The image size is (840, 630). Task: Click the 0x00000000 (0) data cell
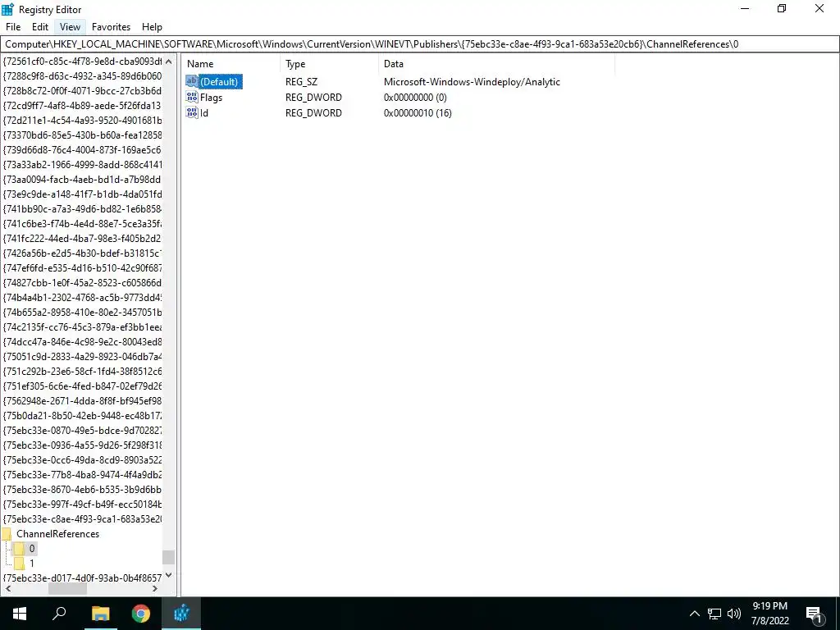pos(415,98)
